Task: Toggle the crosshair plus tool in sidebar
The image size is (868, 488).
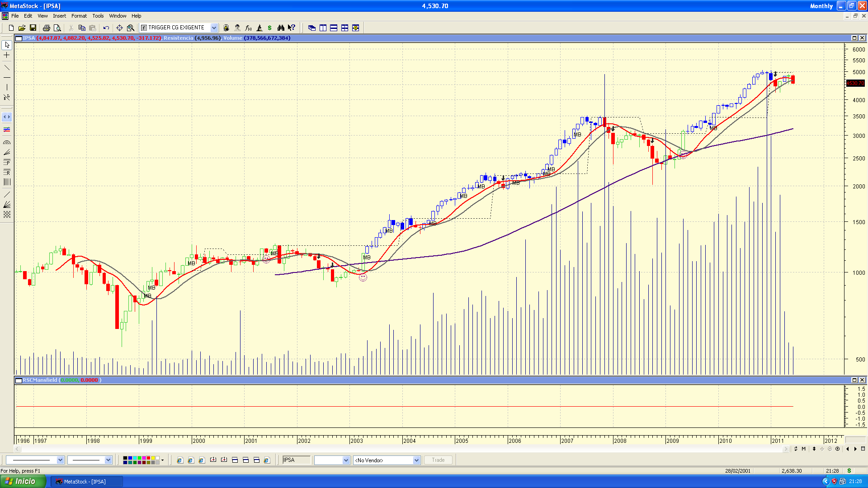Action: 7,55
